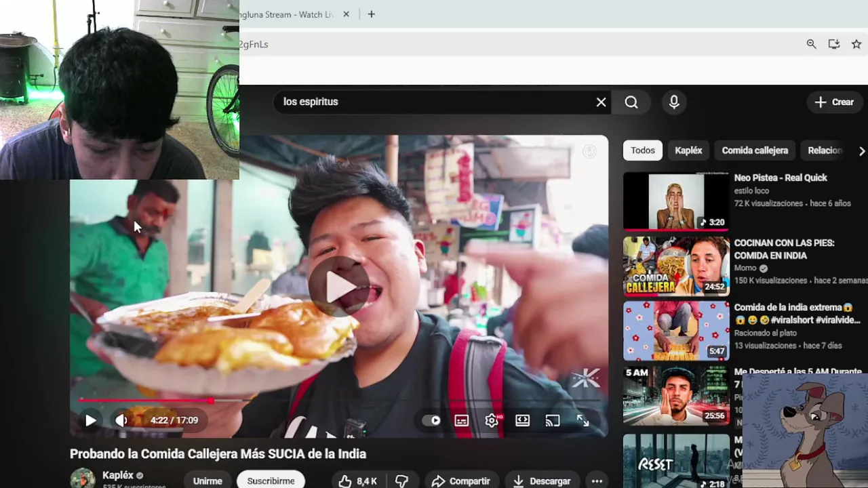The height and width of the screenshot is (488, 868).
Task: Open COCINAN CON LAS PIES video thumbnail
Action: [676, 266]
